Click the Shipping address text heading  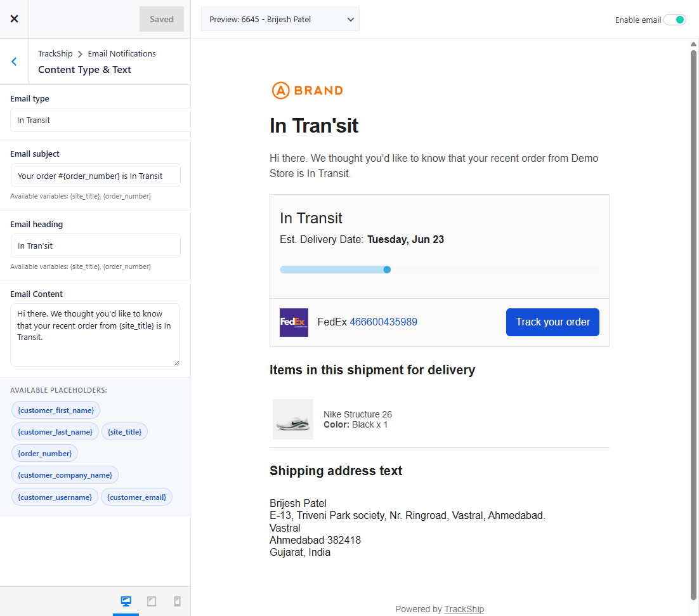(x=336, y=471)
